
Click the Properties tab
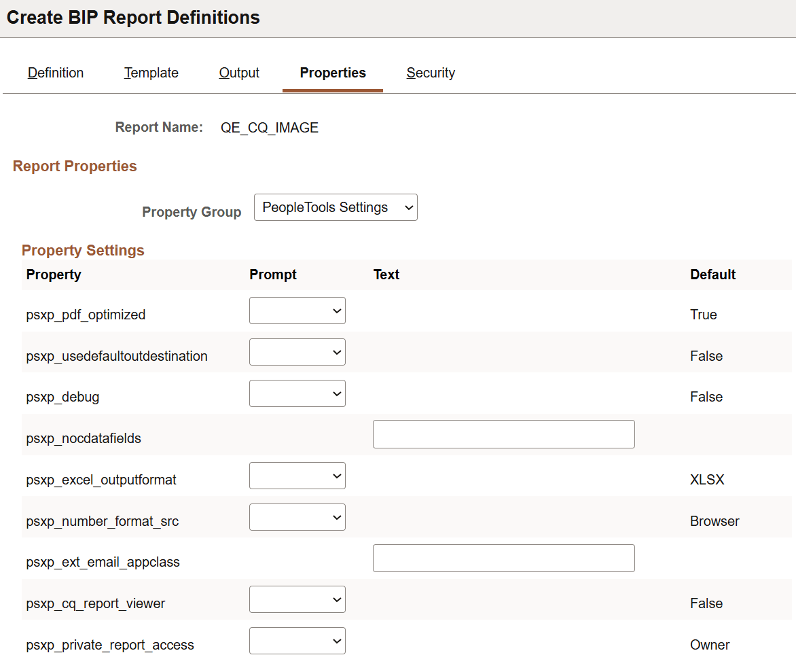pos(332,73)
